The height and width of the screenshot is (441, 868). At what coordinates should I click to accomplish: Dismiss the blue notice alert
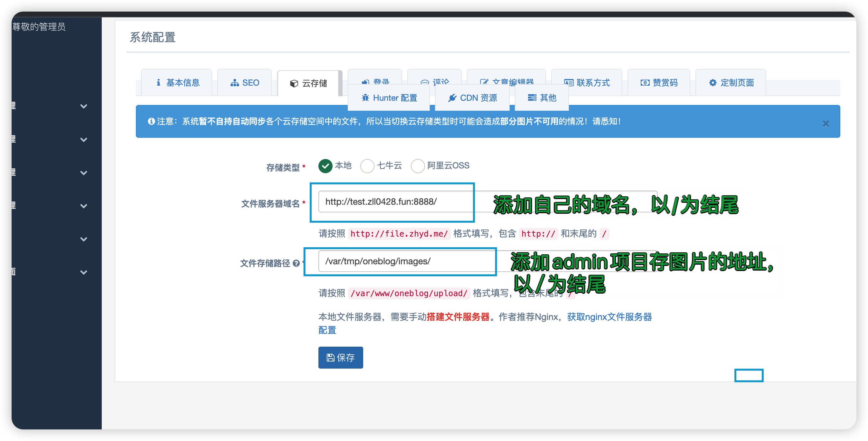coord(826,124)
